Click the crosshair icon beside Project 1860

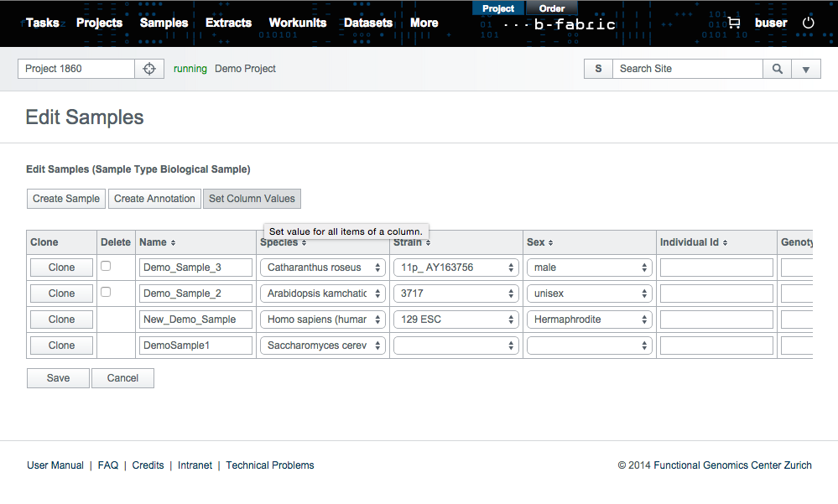[x=149, y=69]
